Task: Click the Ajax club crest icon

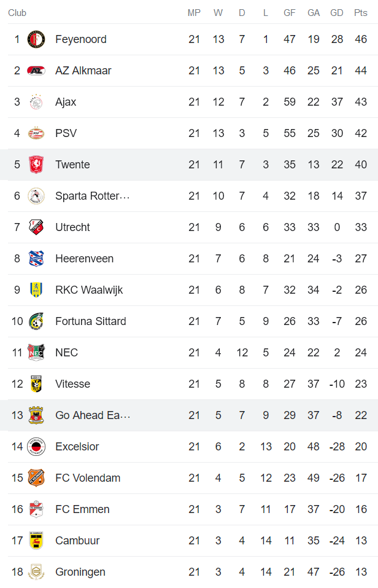Action: click(x=36, y=102)
